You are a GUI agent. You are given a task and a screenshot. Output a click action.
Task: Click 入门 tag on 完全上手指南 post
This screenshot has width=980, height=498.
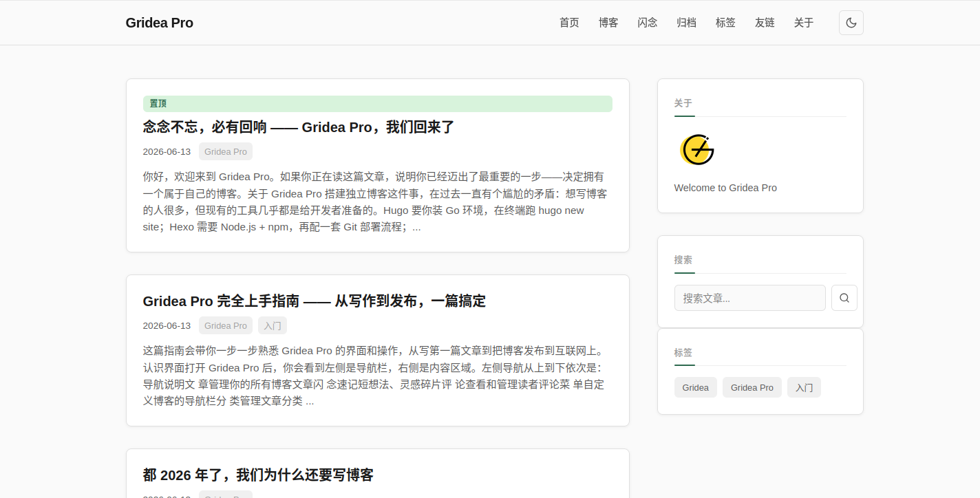coord(273,325)
